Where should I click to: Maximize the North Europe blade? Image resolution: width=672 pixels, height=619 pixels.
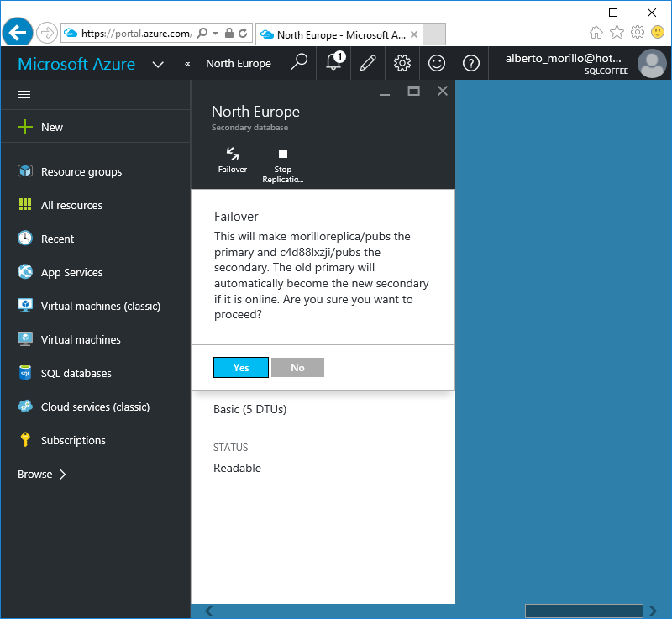pos(413,91)
